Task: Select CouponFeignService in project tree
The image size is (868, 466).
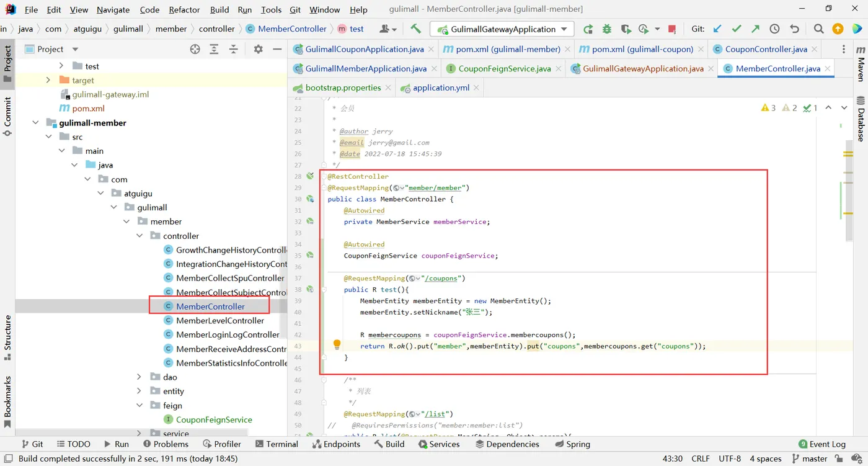Action: pos(214,419)
